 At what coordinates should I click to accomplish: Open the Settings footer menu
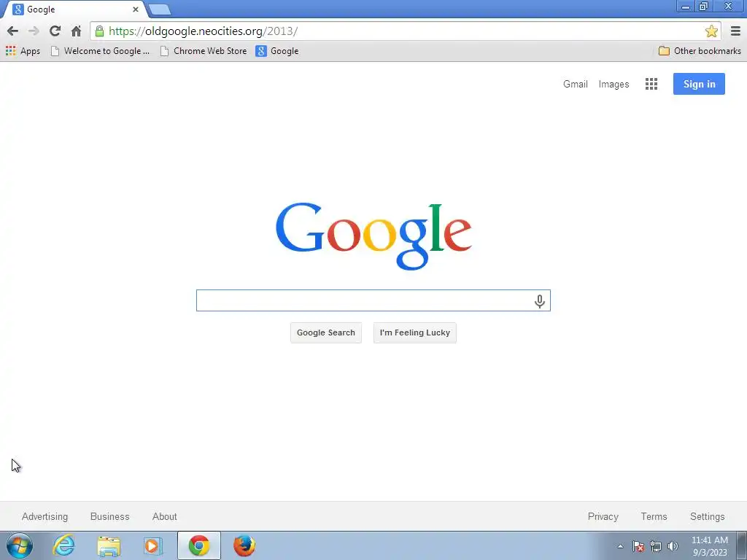[x=708, y=517]
